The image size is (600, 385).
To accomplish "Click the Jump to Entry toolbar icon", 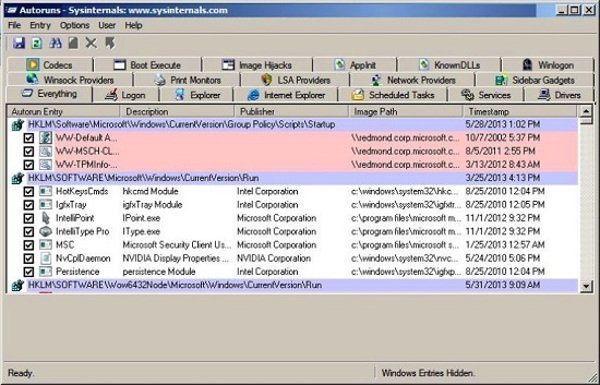I will coord(110,43).
